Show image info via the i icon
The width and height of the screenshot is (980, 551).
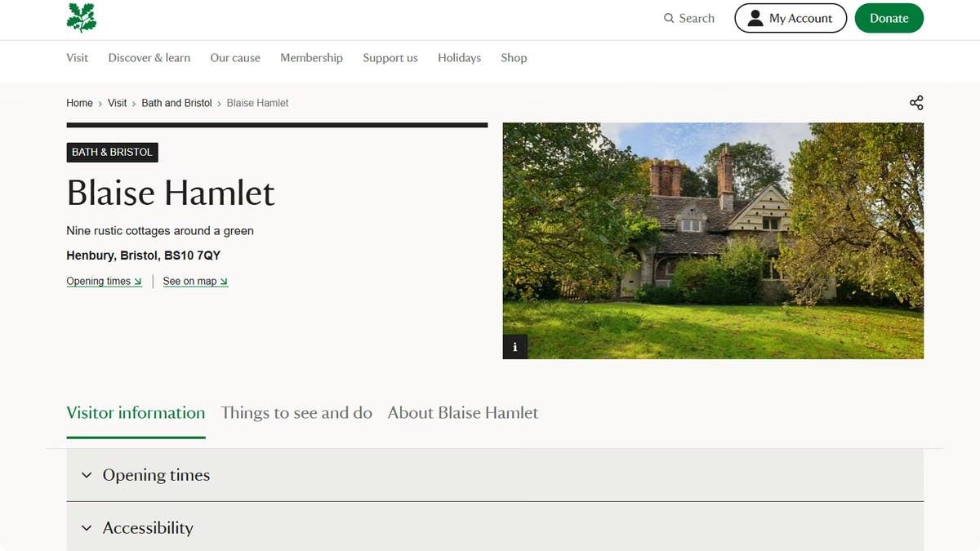point(515,347)
